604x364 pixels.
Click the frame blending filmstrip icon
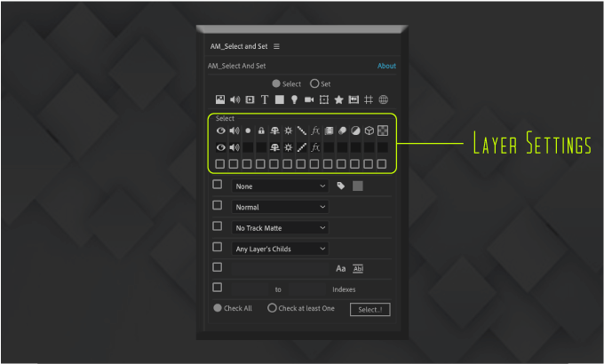329,131
